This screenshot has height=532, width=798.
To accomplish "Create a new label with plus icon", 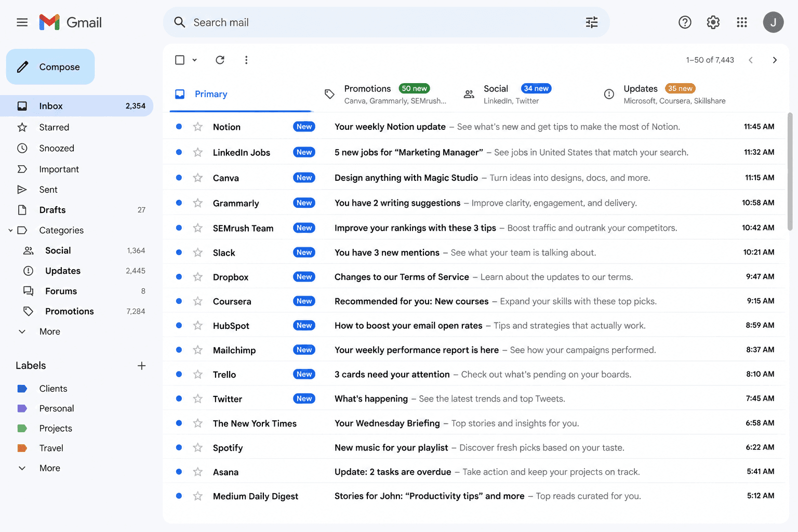I will tap(141, 366).
